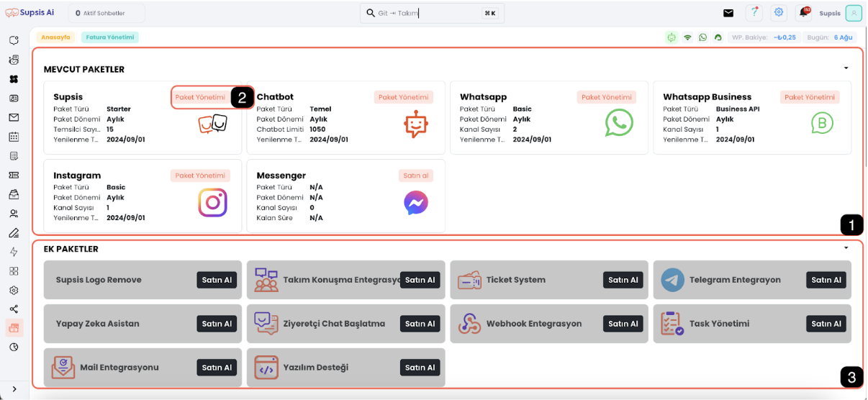Click Satın Al for Task Yönetimi
Viewport: 868px width, 400px height.
pyautogui.click(x=826, y=324)
